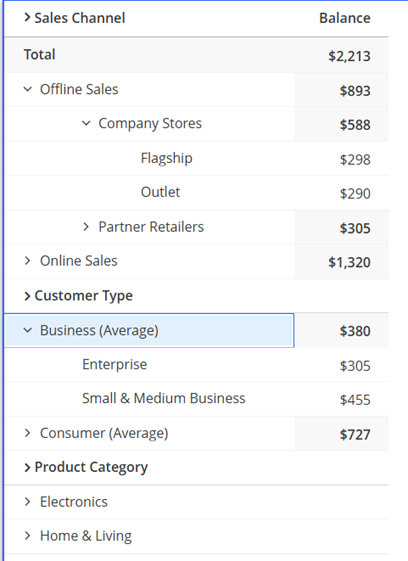Expand the Home & Living chevron
The image size is (408, 561).
pyautogui.click(x=28, y=536)
